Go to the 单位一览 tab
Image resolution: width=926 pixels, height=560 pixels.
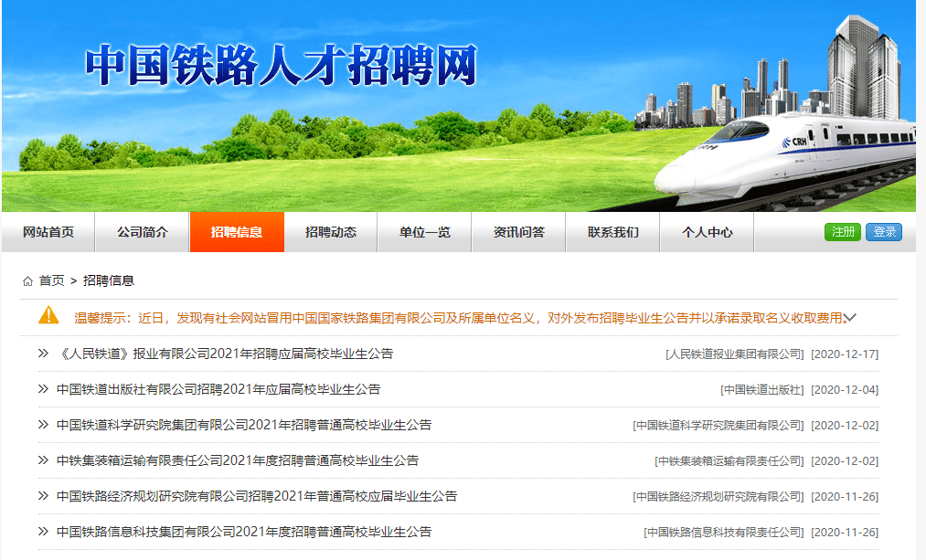[x=425, y=232]
